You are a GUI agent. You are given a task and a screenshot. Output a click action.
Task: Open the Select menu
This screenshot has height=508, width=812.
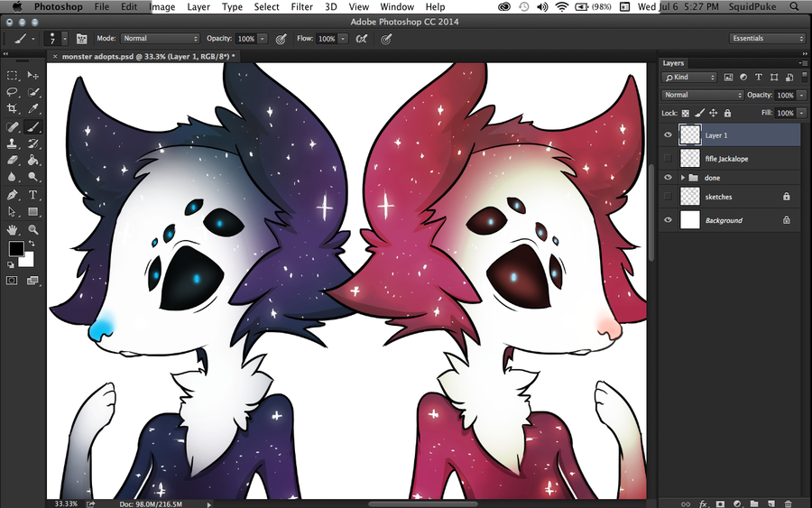pyautogui.click(x=267, y=6)
